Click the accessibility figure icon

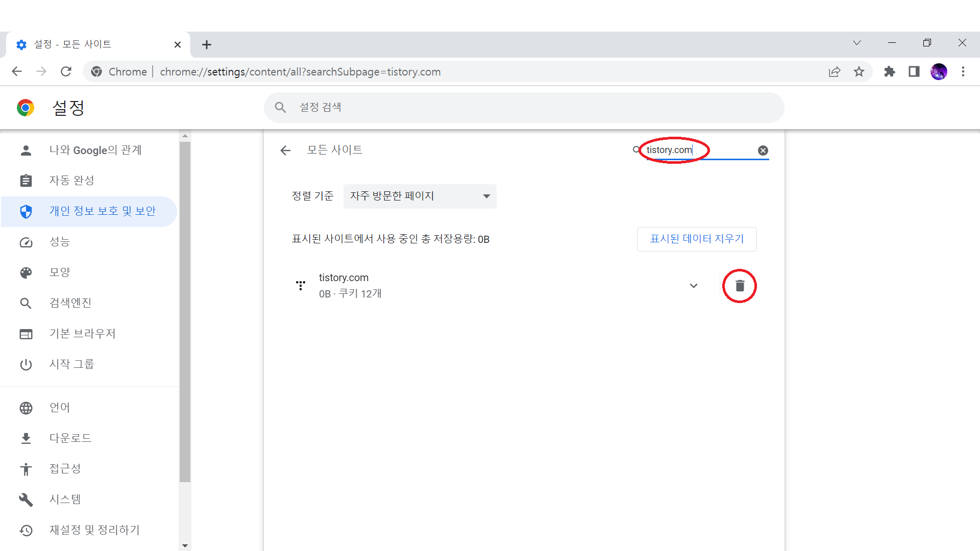26,469
